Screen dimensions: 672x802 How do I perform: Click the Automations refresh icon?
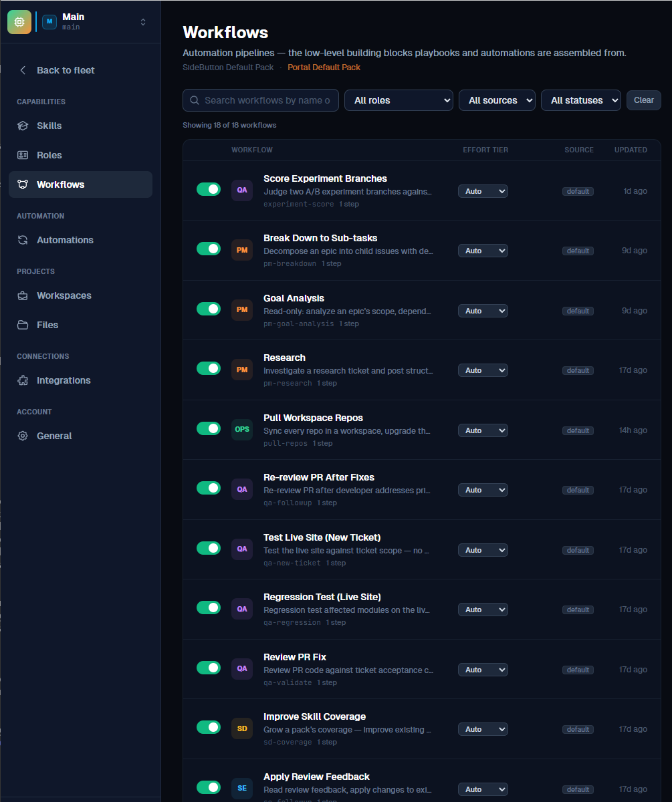click(23, 240)
